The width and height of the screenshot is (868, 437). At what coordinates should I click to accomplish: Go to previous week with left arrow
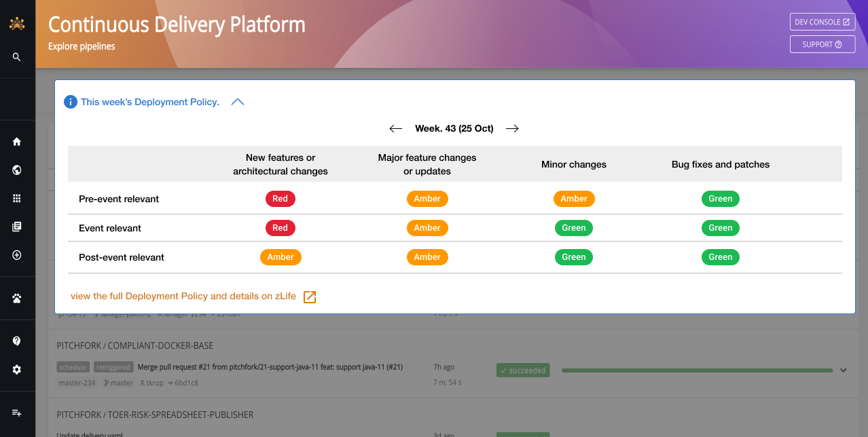[396, 128]
